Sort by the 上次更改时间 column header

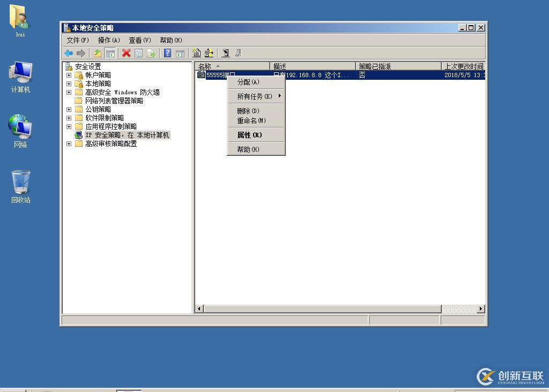[x=464, y=66]
